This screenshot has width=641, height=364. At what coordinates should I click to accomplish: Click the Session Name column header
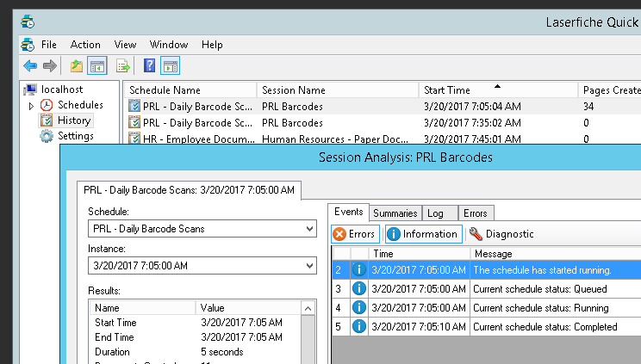[338, 90]
